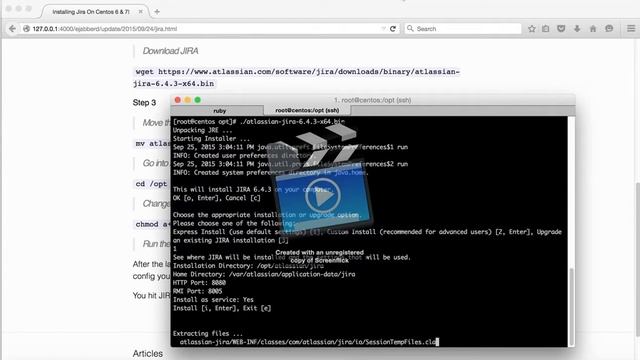This screenshot has height=360, width=640.
Task: Click the browser back arrow button
Action: click(x=12, y=29)
